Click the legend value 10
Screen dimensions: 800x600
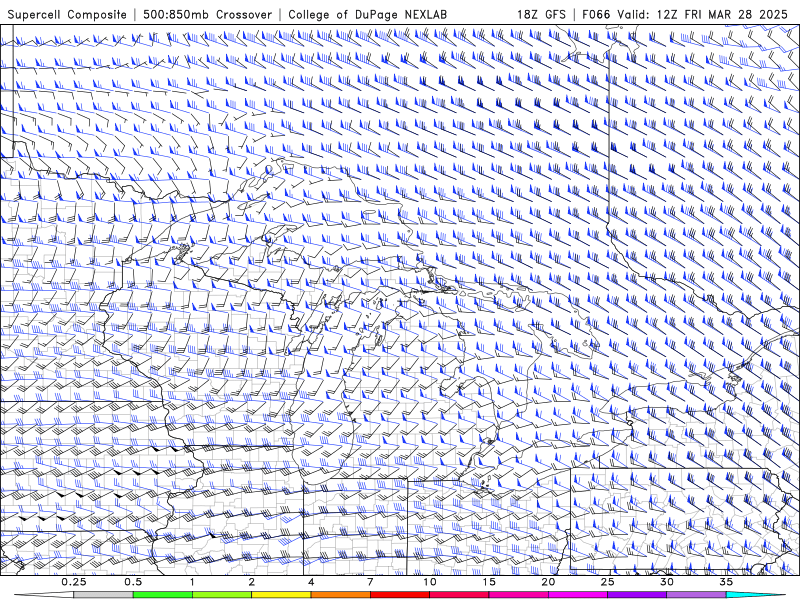[x=430, y=582]
